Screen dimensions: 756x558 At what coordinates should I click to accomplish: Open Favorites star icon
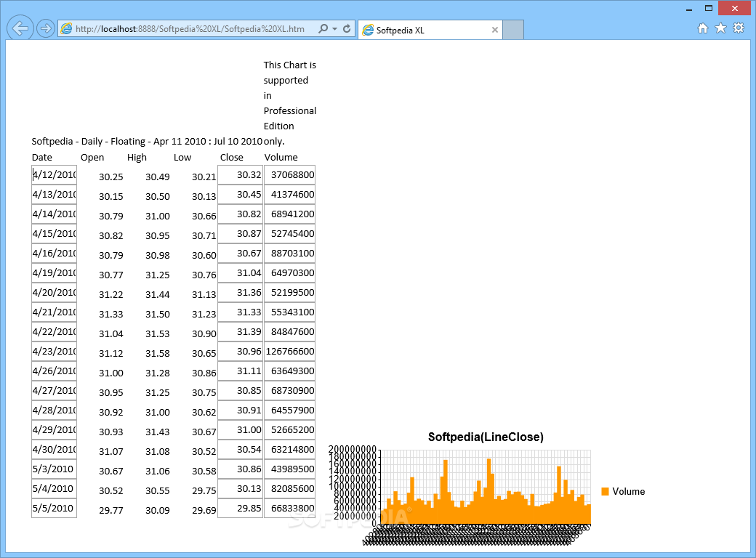[720, 28]
